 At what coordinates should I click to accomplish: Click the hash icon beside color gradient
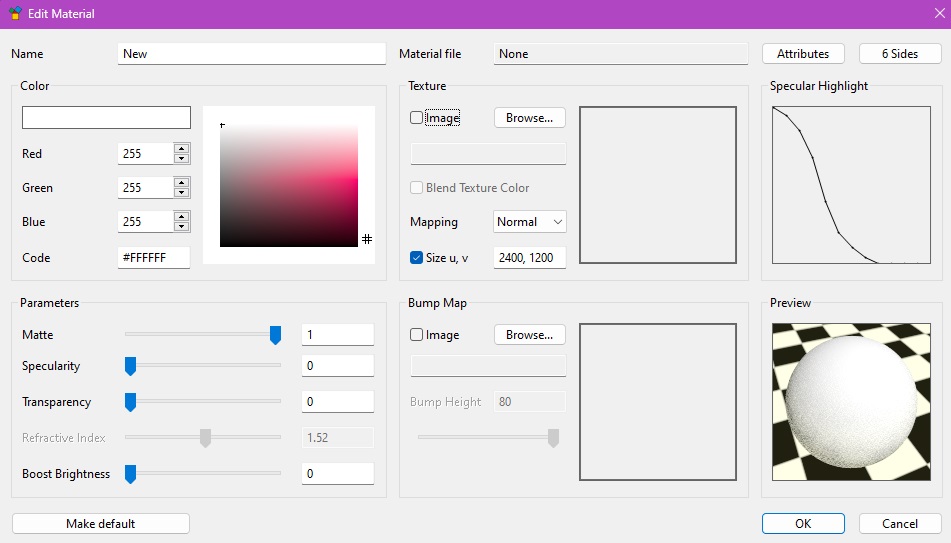(x=367, y=239)
